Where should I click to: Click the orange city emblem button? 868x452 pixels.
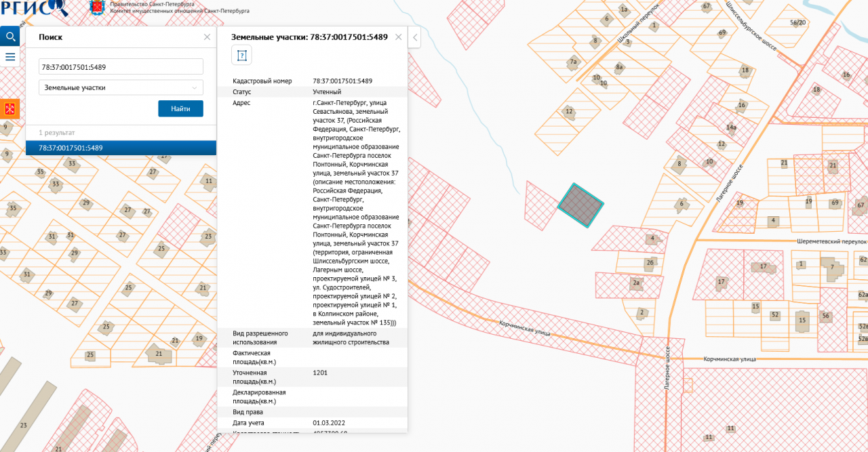(10, 108)
